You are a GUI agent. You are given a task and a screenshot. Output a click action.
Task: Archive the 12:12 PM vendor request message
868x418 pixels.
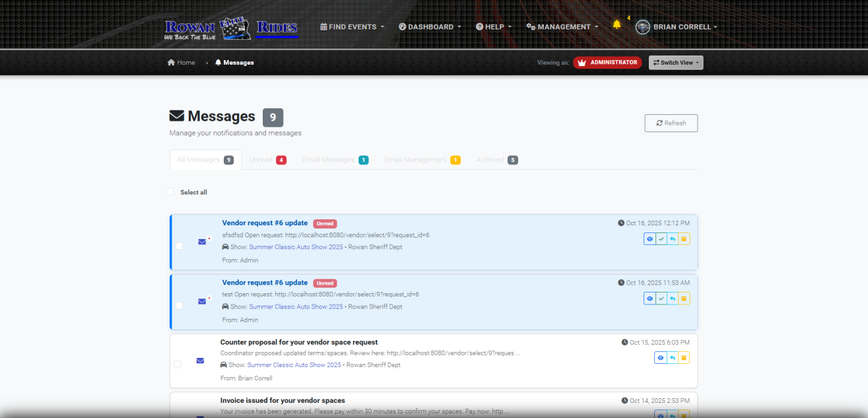point(684,239)
